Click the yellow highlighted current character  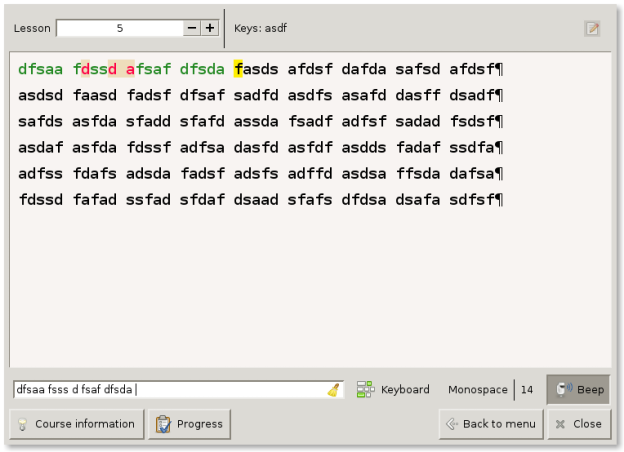238,69
